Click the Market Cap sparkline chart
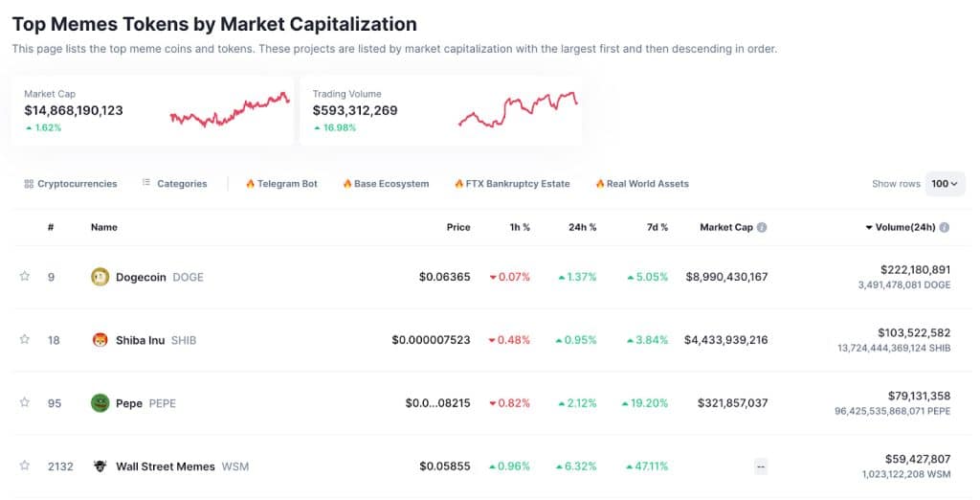Image resolution: width=980 pixels, height=500 pixels. (x=230, y=110)
